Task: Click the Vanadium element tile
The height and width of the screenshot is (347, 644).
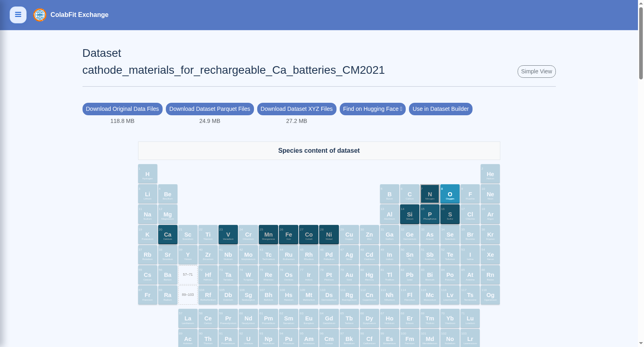Action: pyautogui.click(x=228, y=235)
